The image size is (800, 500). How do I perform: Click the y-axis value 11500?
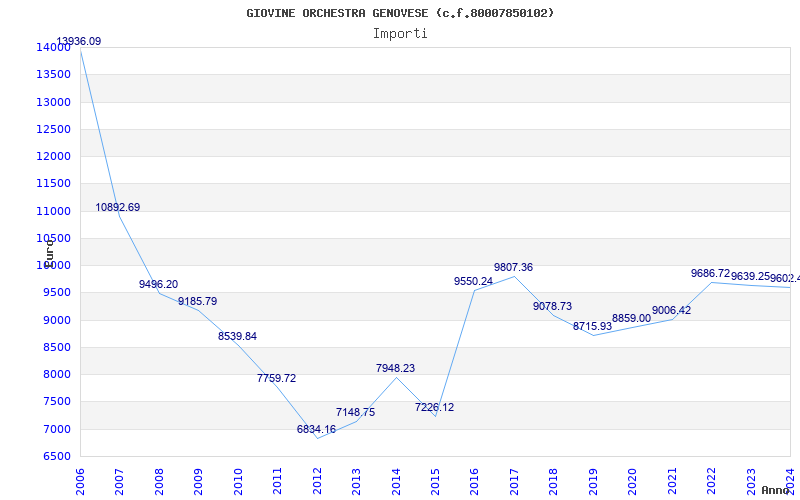pos(53,184)
